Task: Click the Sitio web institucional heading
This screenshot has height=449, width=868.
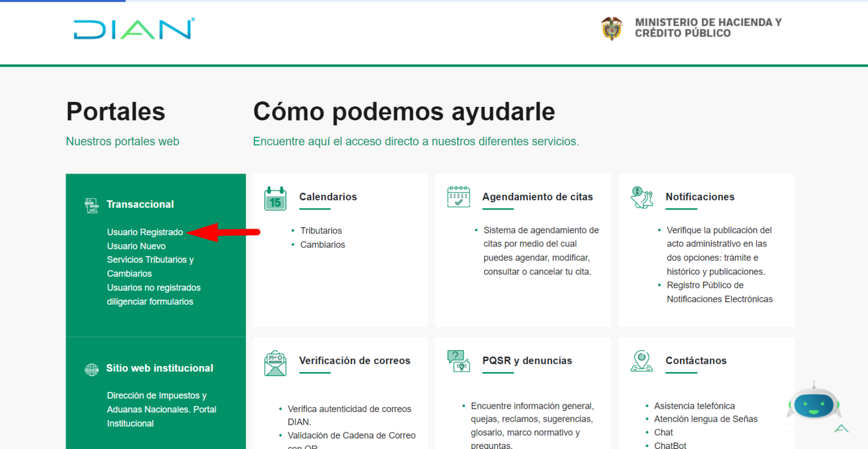Action: tap(160, 368)
